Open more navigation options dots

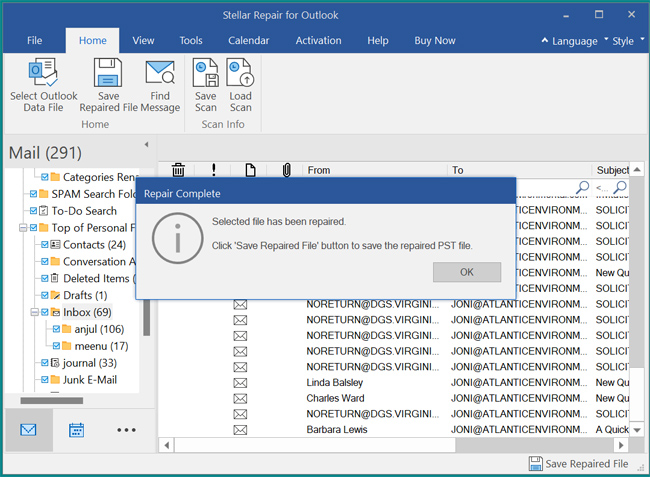tap(126, 430)
